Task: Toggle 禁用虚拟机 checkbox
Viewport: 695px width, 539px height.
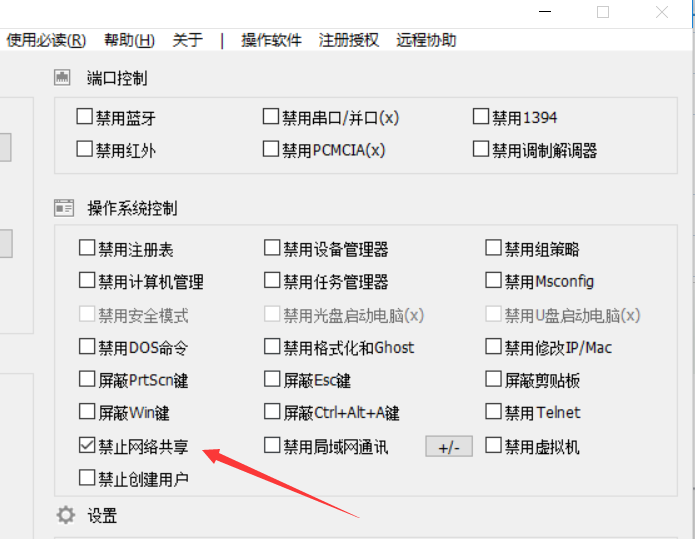Action: (494, 445)
